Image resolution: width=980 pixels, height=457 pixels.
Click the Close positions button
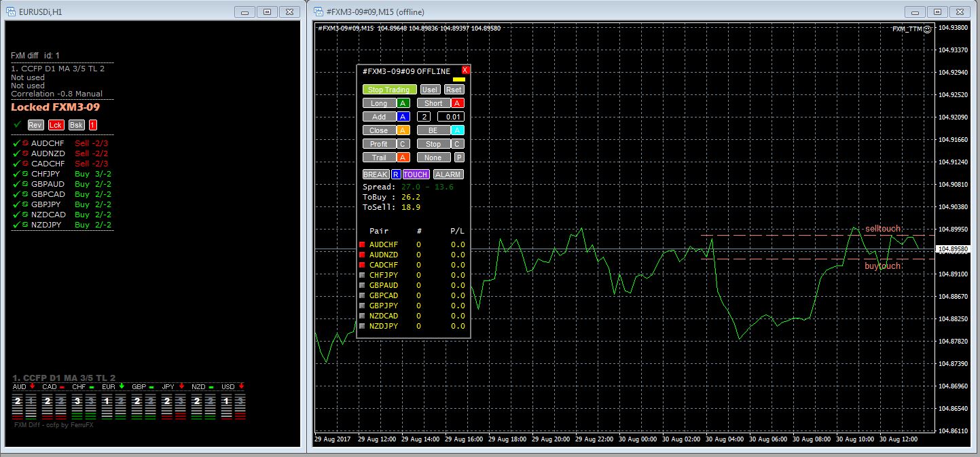(380, 130)
